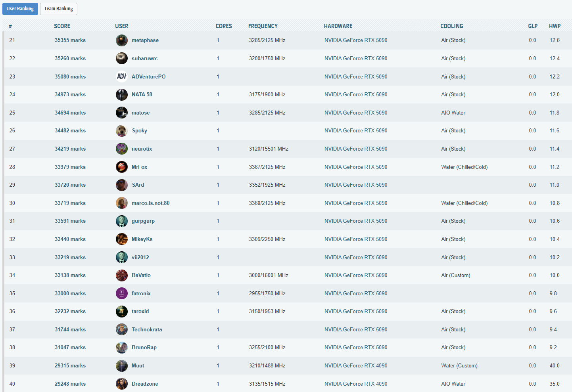Click the COOLING column header
Screen dimensions: 572x392
click(451, 26)
